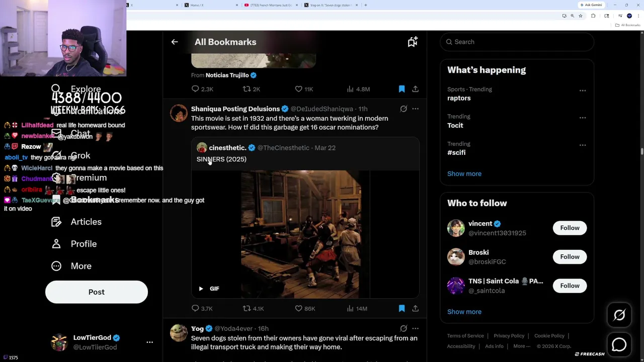Open Grok icon on Yog's post

pyautogui.click(x=404, y=328)
